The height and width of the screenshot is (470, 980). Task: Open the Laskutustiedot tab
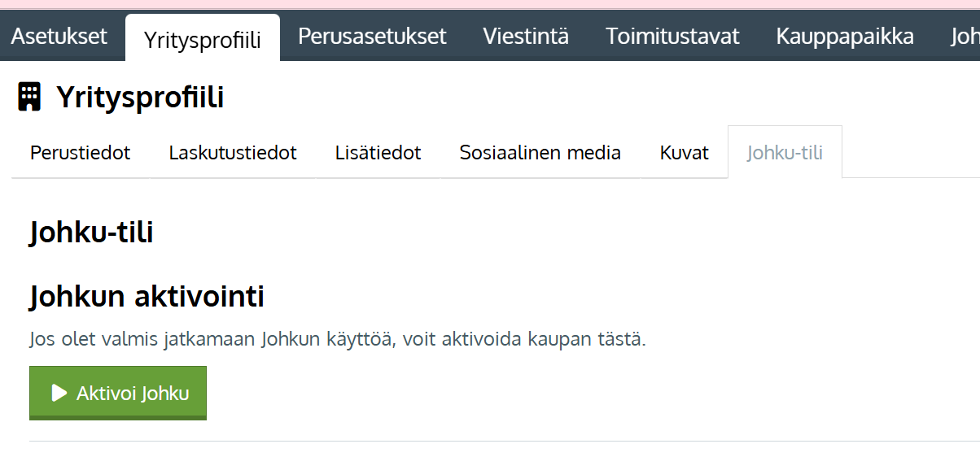pyautogui.click(x=233, y=153)
